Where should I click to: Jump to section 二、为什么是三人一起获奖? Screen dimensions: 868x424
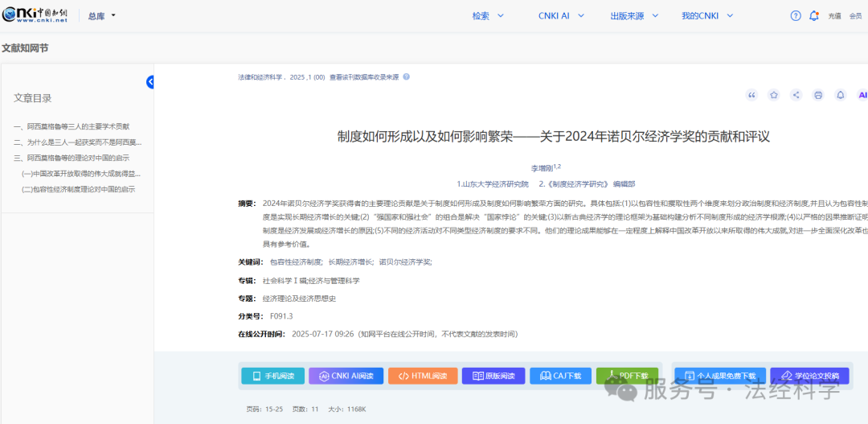pos(77,142)
